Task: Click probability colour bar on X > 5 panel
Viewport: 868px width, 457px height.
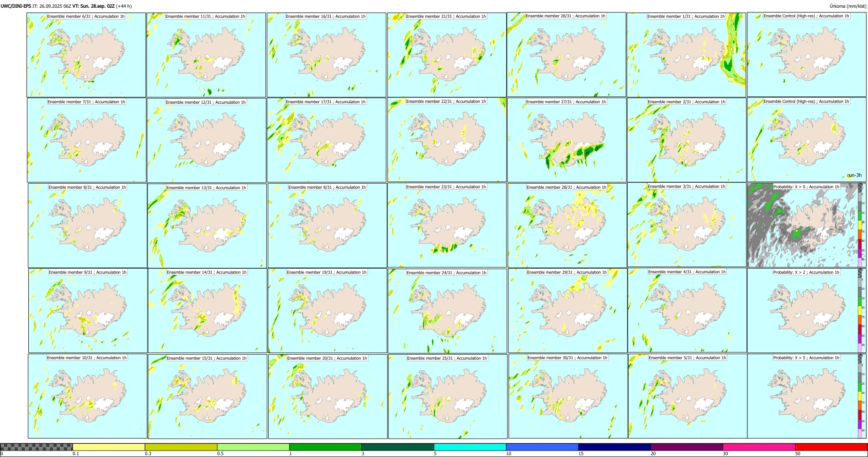Action: [860, 396]
